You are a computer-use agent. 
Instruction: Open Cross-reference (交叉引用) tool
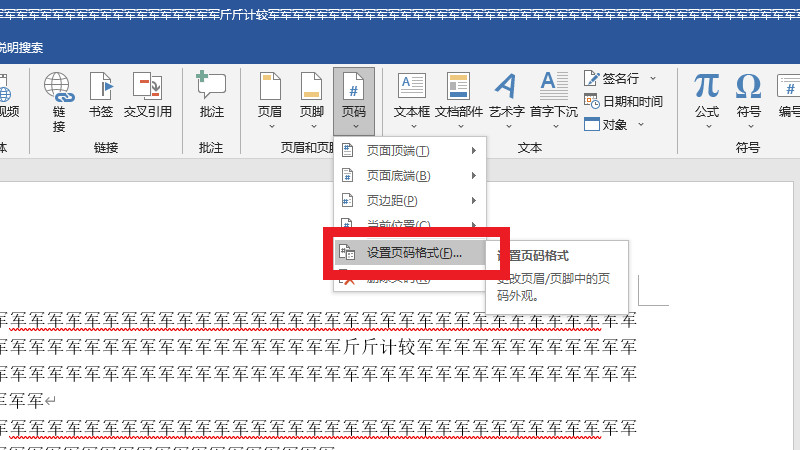point(147,95)
